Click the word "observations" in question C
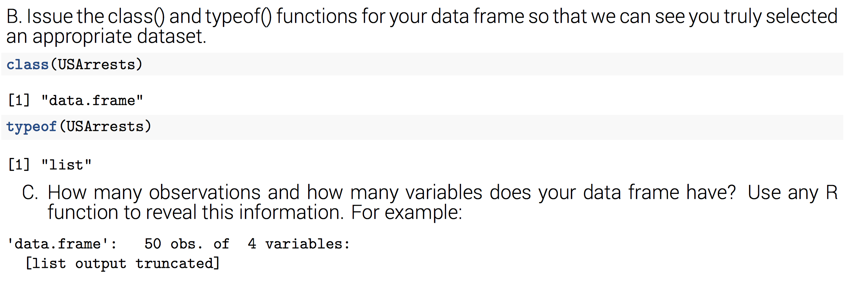 [205, 192]
